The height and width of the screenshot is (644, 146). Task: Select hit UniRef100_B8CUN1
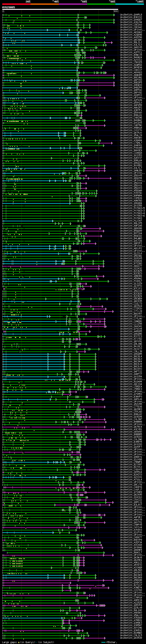(131, 77)
